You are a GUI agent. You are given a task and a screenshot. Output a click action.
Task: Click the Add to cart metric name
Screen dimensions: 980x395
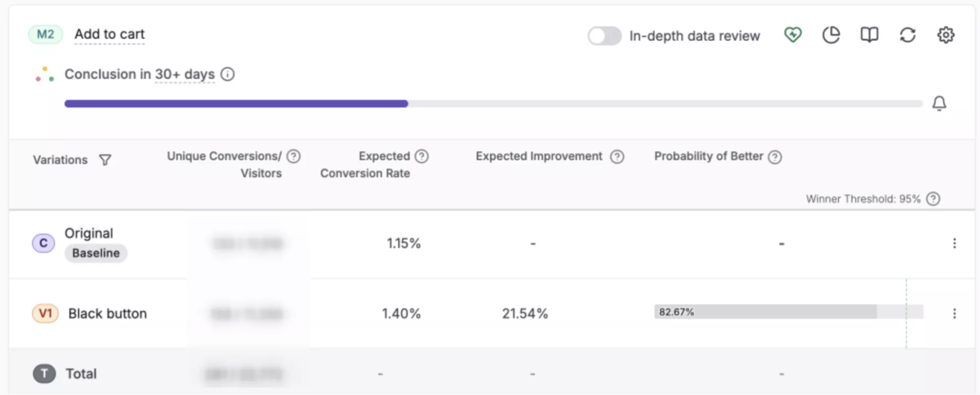tap(109, 34)
